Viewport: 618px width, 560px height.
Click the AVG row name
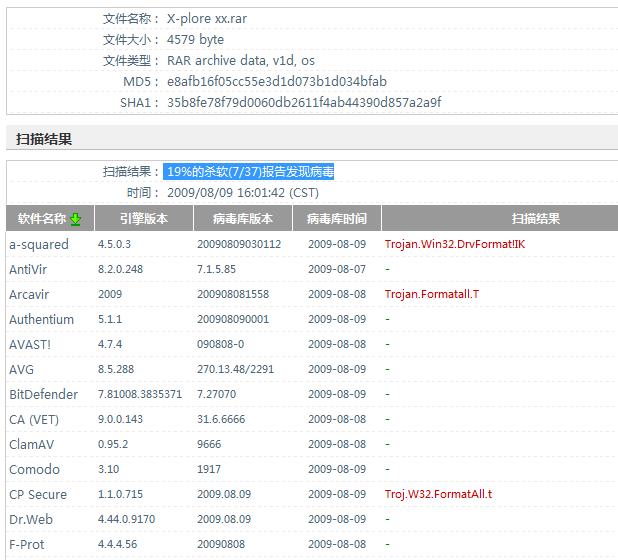(x=21, y=369)
